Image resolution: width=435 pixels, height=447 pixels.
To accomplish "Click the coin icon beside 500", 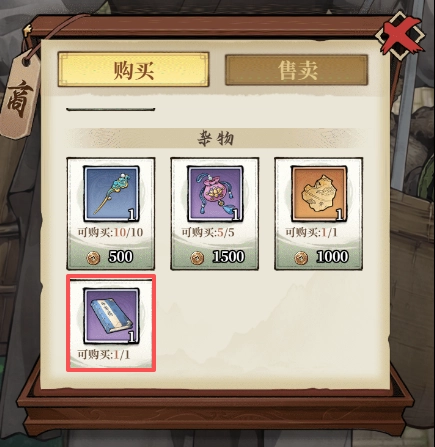I will [x=93, y=258].
